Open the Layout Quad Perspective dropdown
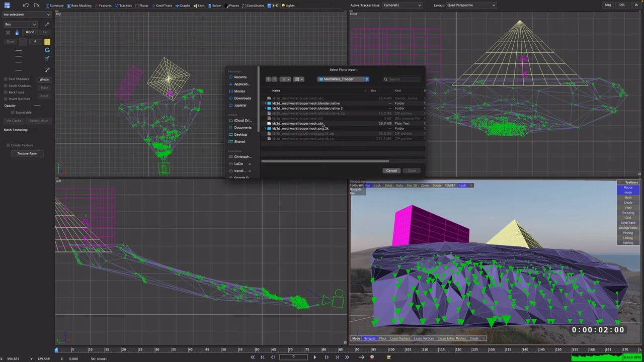644x362 pixels. coord(471,5)
